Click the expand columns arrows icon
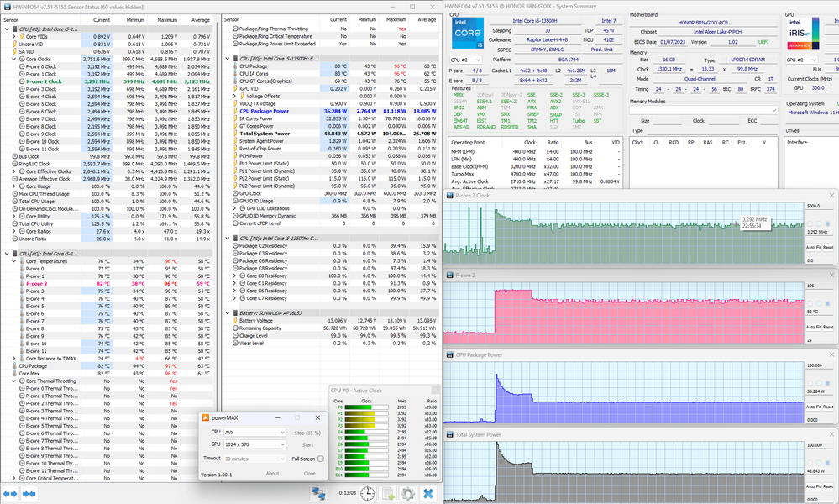 click(x=11, y=493)
